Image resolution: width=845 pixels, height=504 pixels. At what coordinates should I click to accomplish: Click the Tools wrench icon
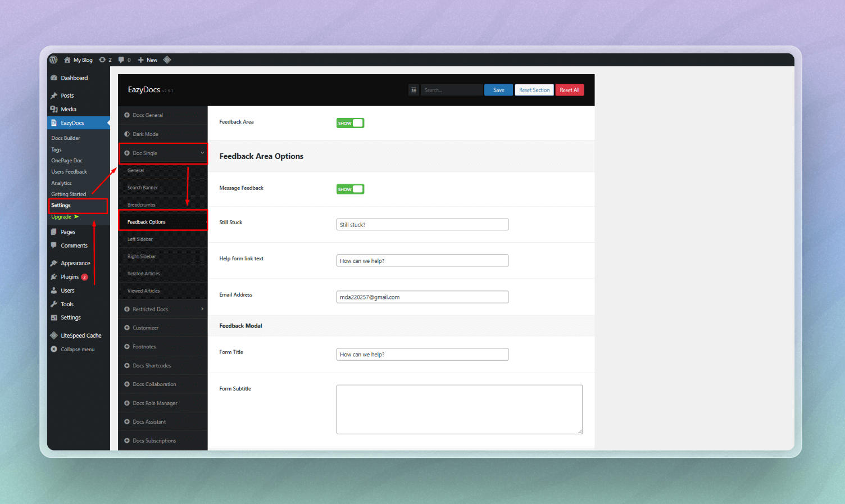(x=54, y=304)
